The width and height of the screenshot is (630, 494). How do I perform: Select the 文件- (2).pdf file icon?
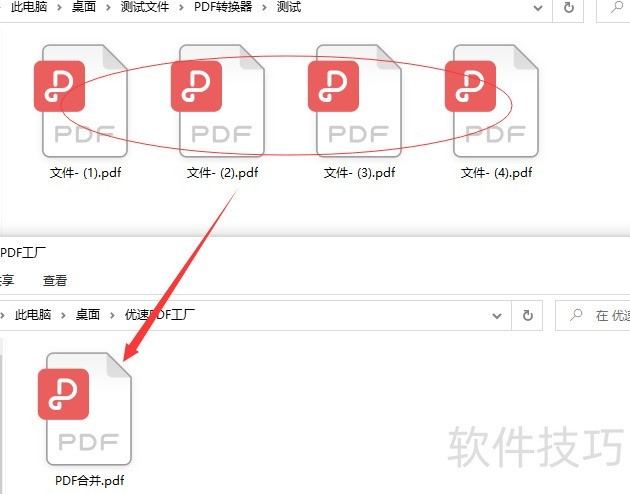[218, 100]
